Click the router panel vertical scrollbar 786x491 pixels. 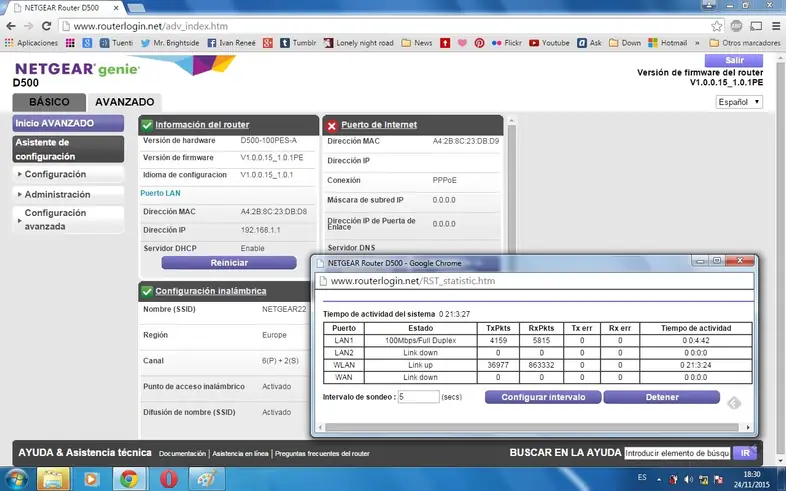511,190
